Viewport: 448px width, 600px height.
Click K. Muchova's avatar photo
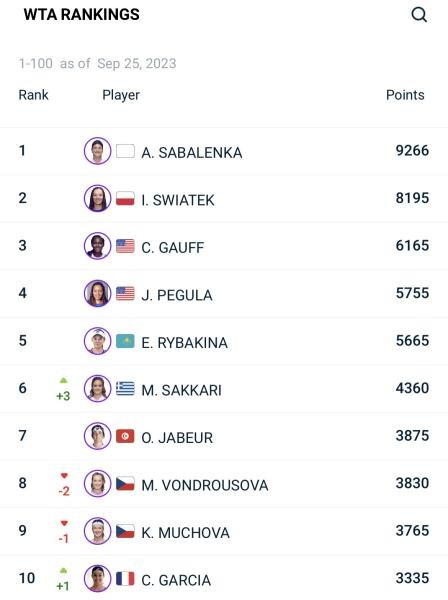98,531
